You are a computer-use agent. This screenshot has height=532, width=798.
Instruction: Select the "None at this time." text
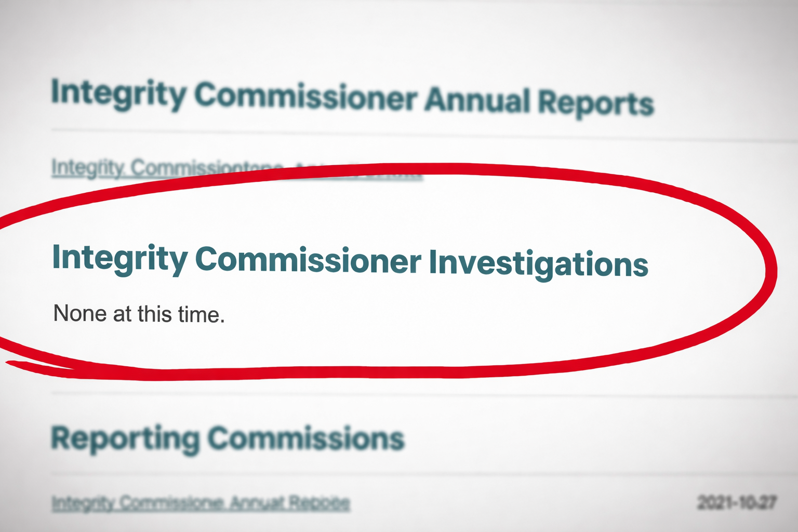click(139, 314)
